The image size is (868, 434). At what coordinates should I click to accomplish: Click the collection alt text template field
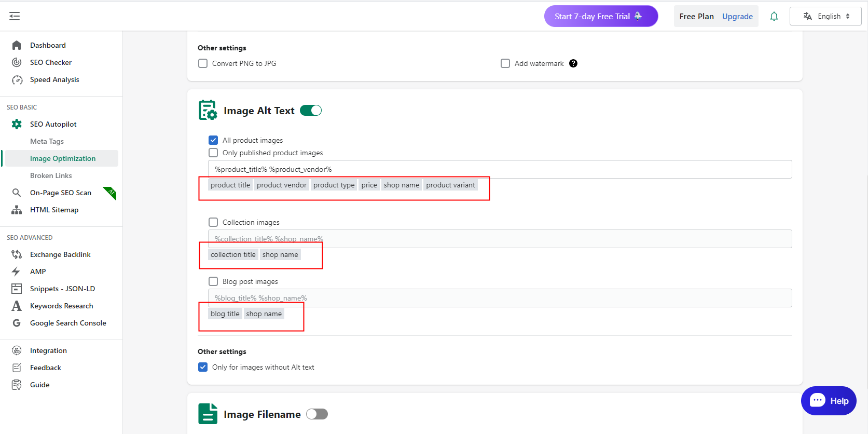pyautogui.click(x=500, y=239)
